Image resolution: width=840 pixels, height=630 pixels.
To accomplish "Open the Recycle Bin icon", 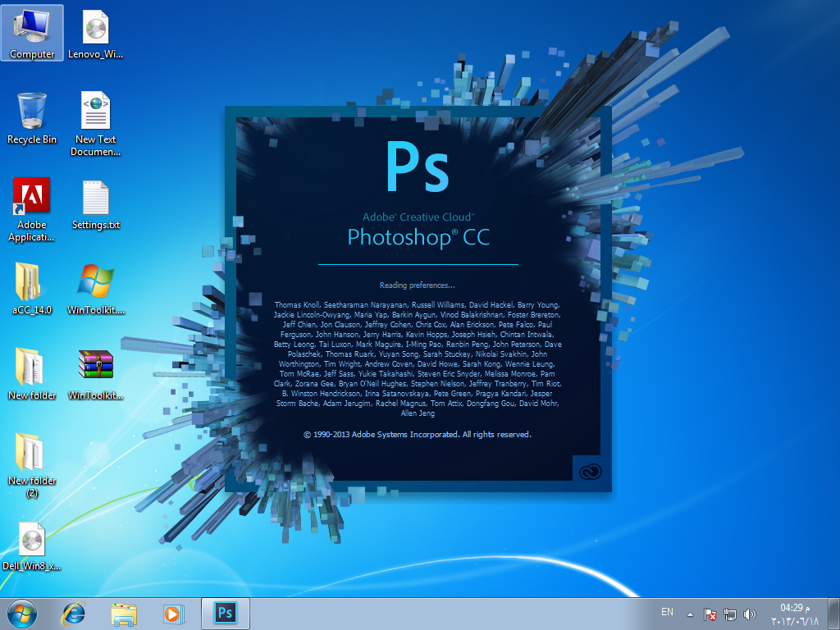I will coord(32,118).
